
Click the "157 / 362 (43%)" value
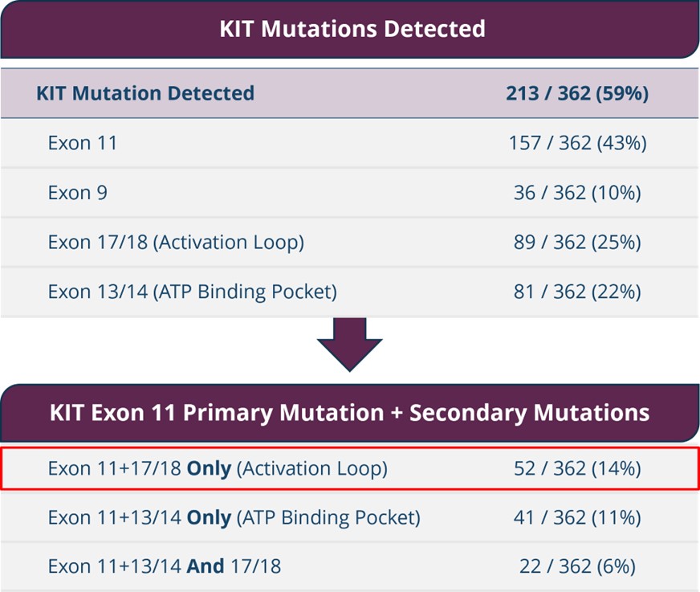tap(577, 143)
